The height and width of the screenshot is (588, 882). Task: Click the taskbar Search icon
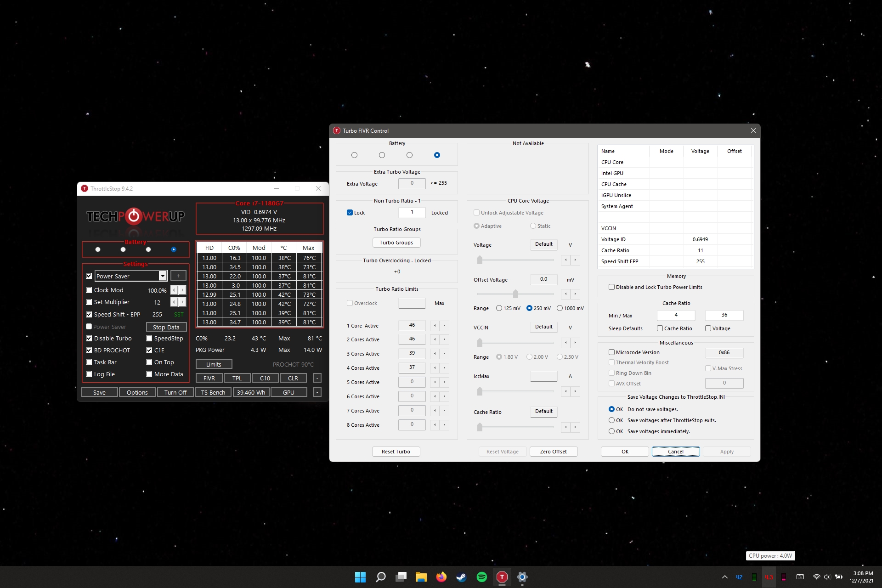(x=380, y=577)
